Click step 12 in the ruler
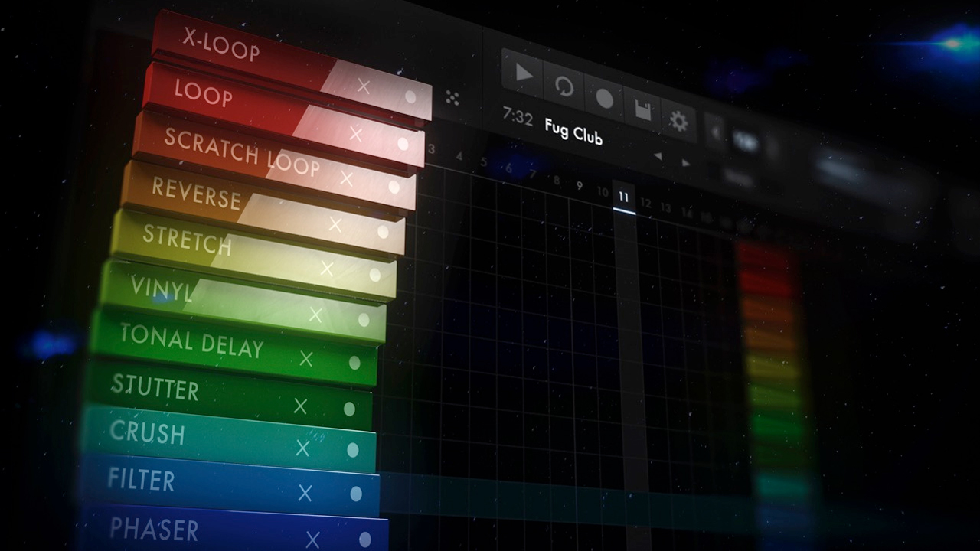This screenshot has height=551, width=980. click(x=645, y=204)
